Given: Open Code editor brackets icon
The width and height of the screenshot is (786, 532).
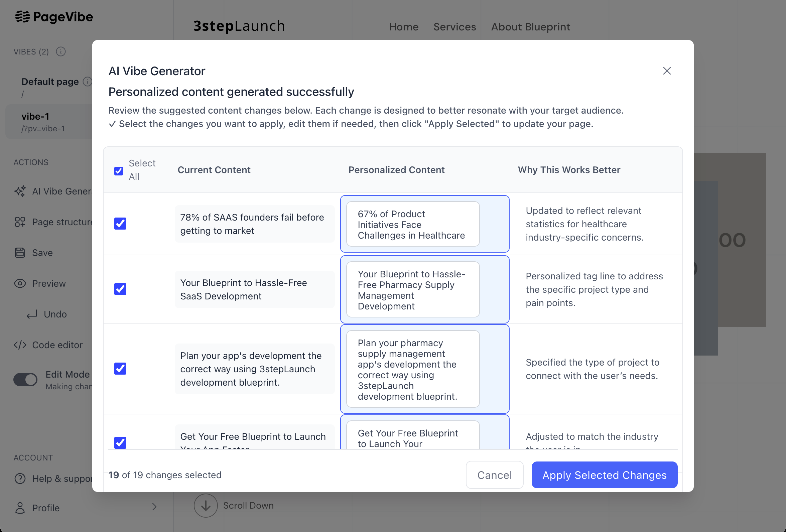Looking at the screenshot, I should 20,345.
